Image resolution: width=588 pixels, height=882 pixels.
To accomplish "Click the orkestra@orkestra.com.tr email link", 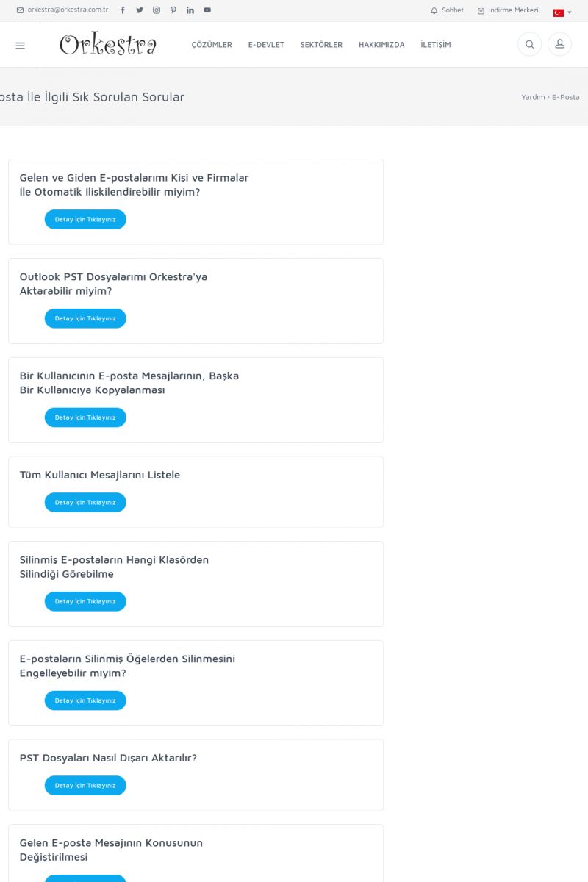I will pyautogui.click(x=62, y=10).
